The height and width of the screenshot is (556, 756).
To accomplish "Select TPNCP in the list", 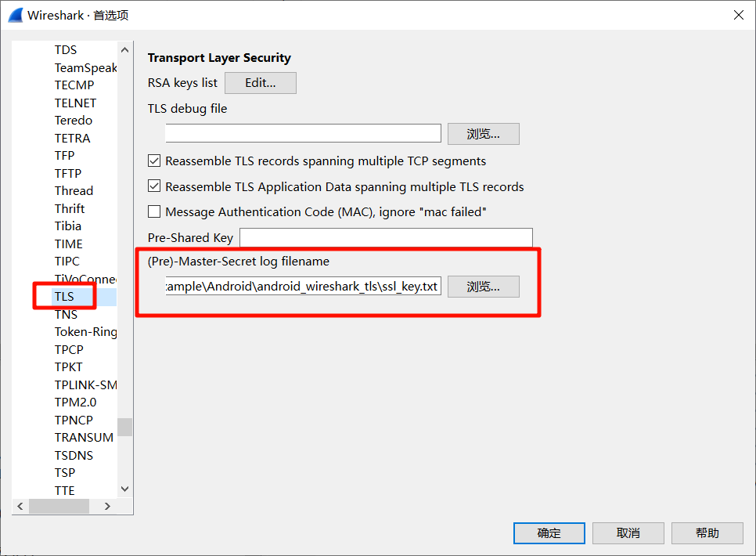I will tap(74, 420).
